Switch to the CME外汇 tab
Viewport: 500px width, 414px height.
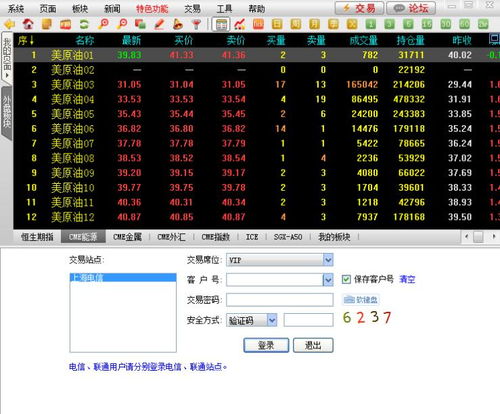(x=171, y=237)
